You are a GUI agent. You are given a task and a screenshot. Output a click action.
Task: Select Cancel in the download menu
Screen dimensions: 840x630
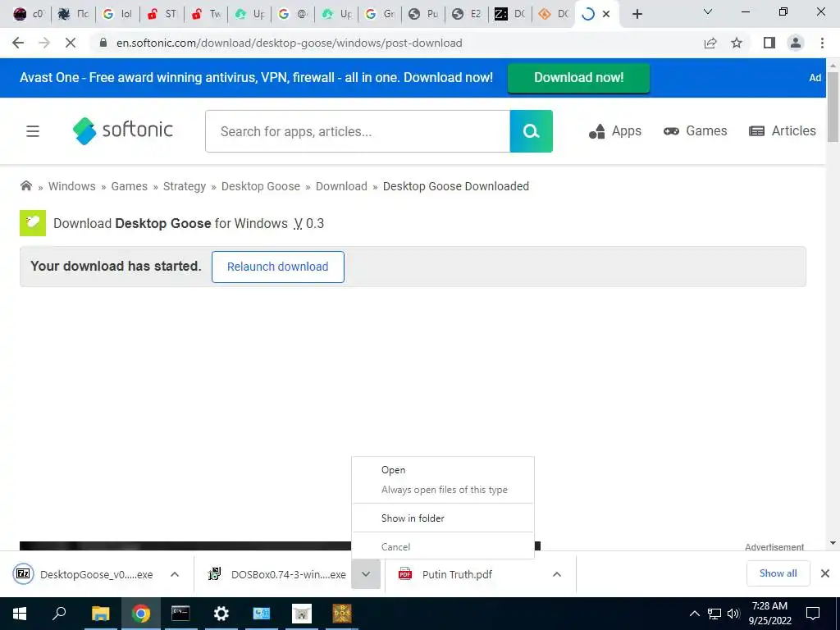tap(442, 547)
